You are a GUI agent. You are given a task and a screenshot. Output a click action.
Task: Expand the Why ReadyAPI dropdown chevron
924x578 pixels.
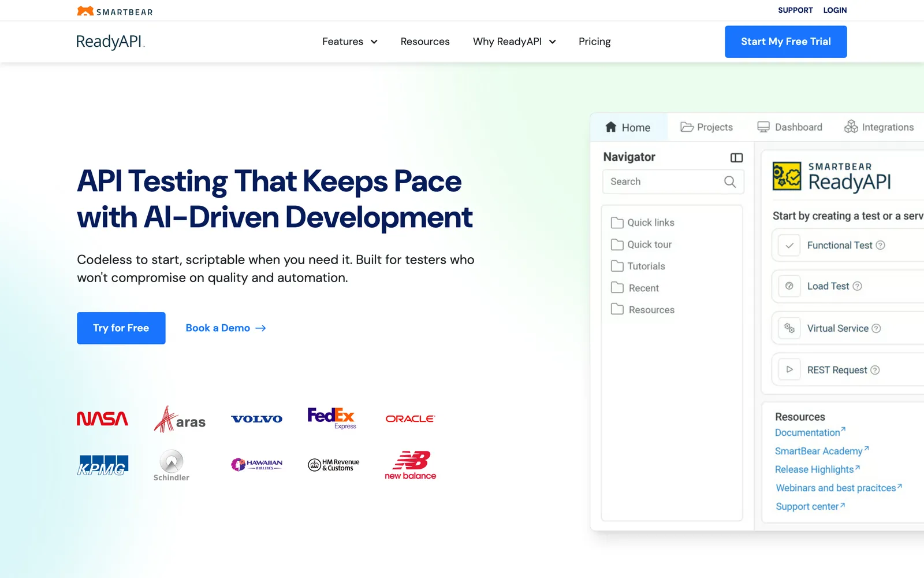point(552,42)
